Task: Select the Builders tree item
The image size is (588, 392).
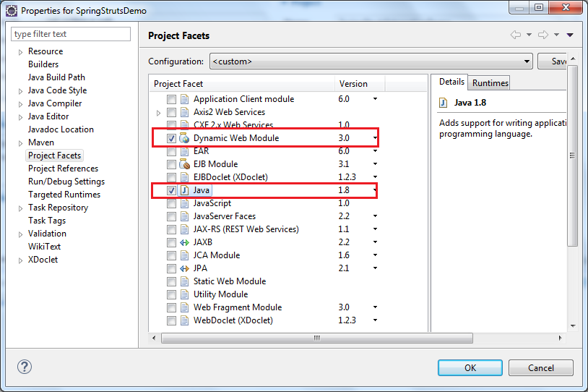Action: coord(43,64)
